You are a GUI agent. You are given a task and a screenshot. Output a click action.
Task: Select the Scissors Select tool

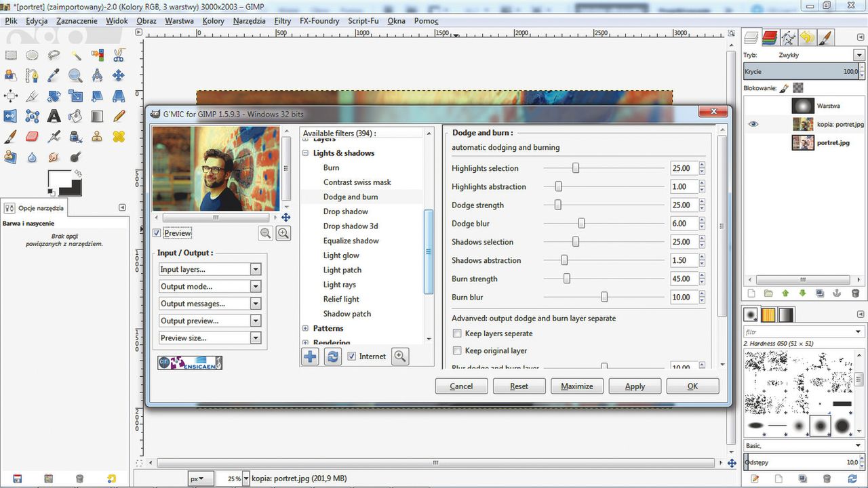(x=119, y=56)
